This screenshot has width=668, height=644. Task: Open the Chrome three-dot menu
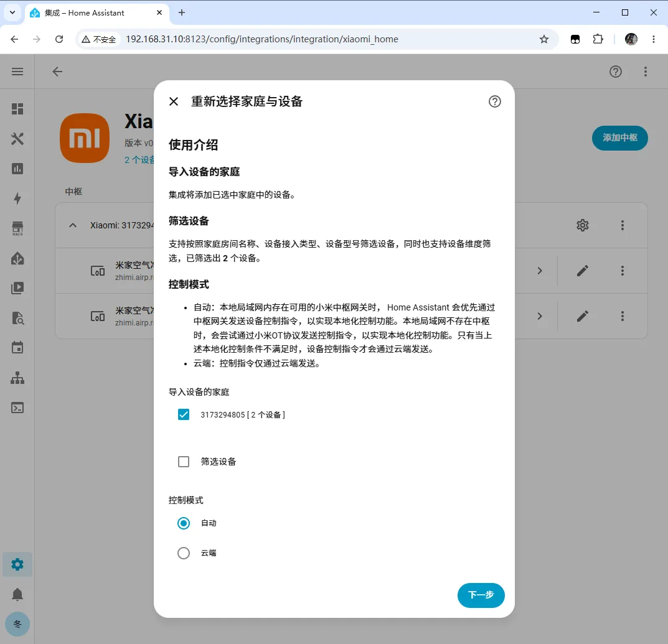point(654,39)
